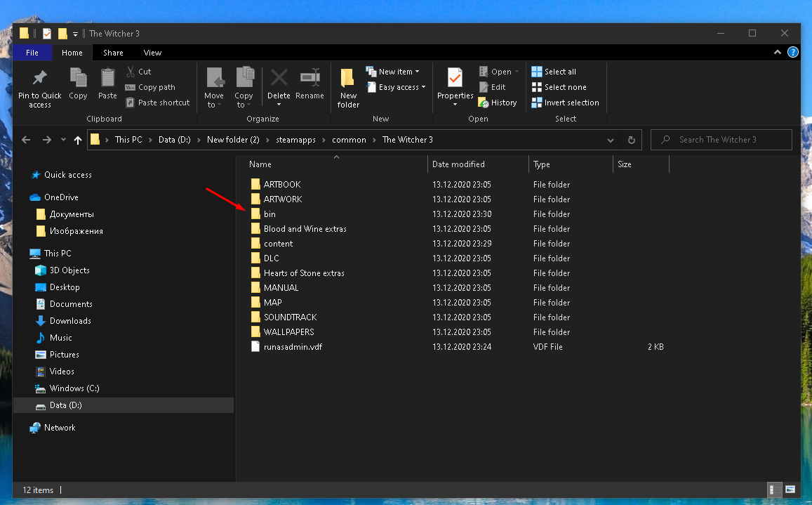The width and height of the screenshot is (812, 505).
Task: Click Pin to Quick access icon
Action: [x=39, y=78]
